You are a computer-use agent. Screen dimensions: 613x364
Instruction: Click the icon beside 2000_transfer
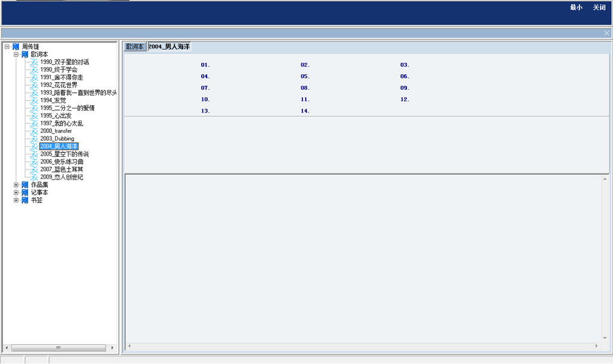(34, 131)
